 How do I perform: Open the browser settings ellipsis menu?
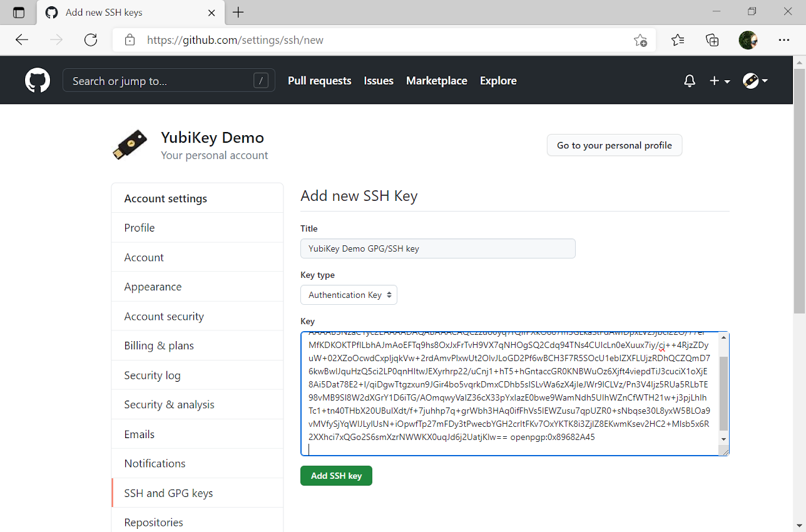point(784,40)
